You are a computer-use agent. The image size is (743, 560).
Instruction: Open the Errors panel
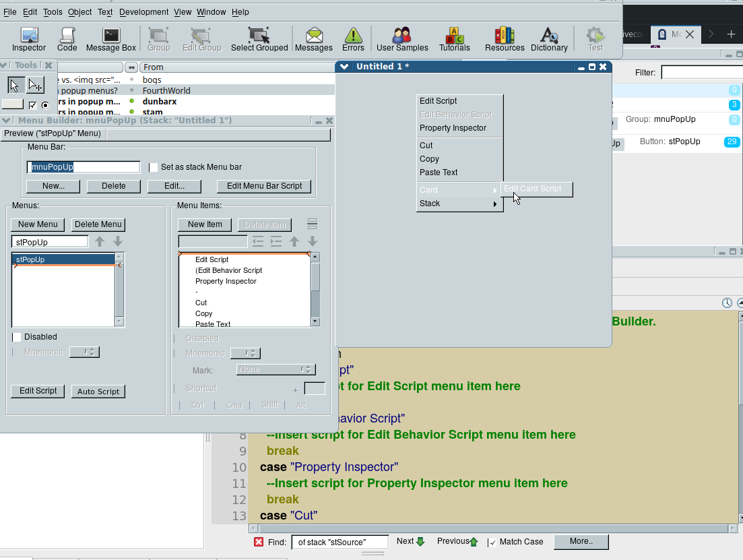[353, 39]
